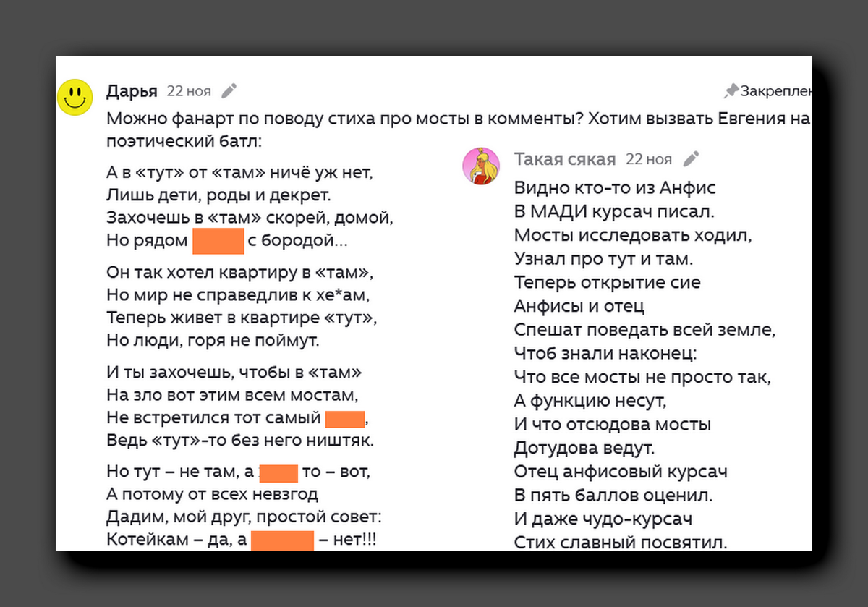Click the line "Он так хотел квартиру в «там»,"

[x=240, y=273]
